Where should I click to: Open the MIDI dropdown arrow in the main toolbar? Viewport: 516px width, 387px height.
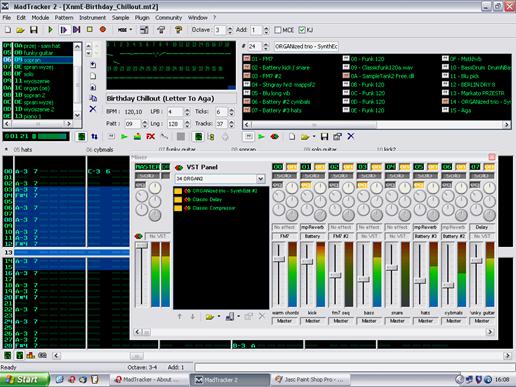[131, 30]
